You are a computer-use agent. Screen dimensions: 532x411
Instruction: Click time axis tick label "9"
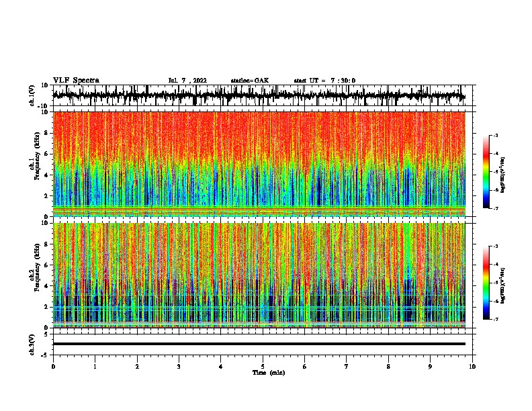click(x=430, y=367)
